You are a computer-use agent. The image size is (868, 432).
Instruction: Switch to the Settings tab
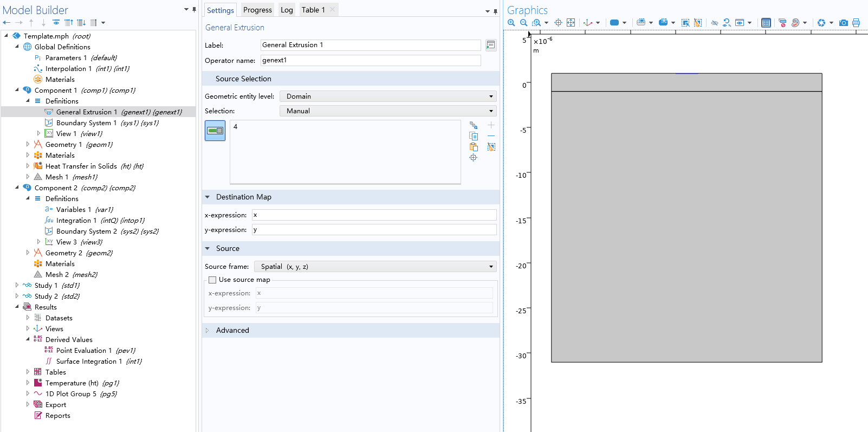pos(220,10)
